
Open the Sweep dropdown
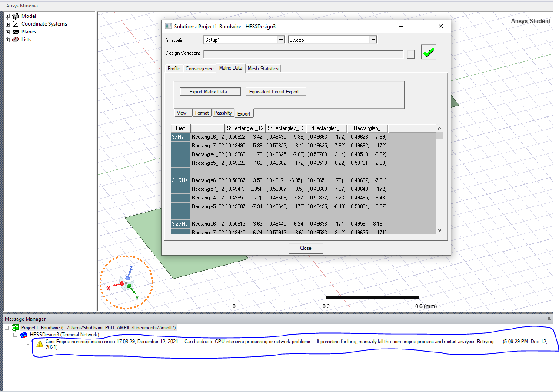373,40
